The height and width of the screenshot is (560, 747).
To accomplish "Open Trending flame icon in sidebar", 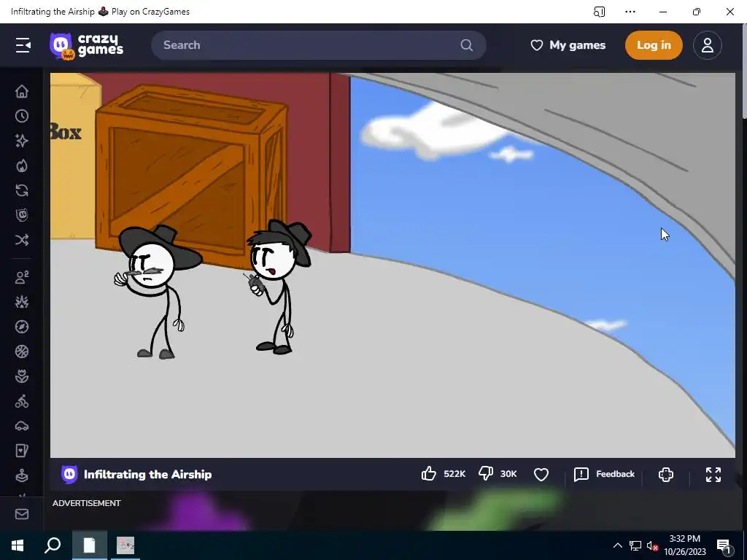I will click(22, 166).
